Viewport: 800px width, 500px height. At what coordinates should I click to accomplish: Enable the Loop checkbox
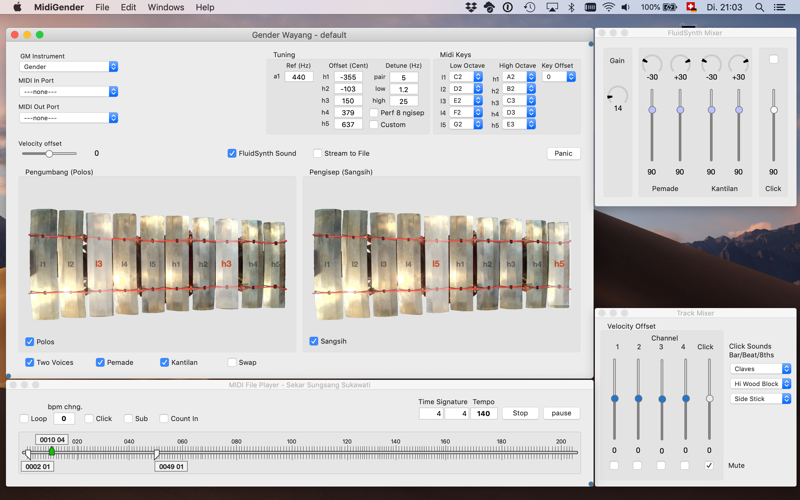(x=24, y=418)
